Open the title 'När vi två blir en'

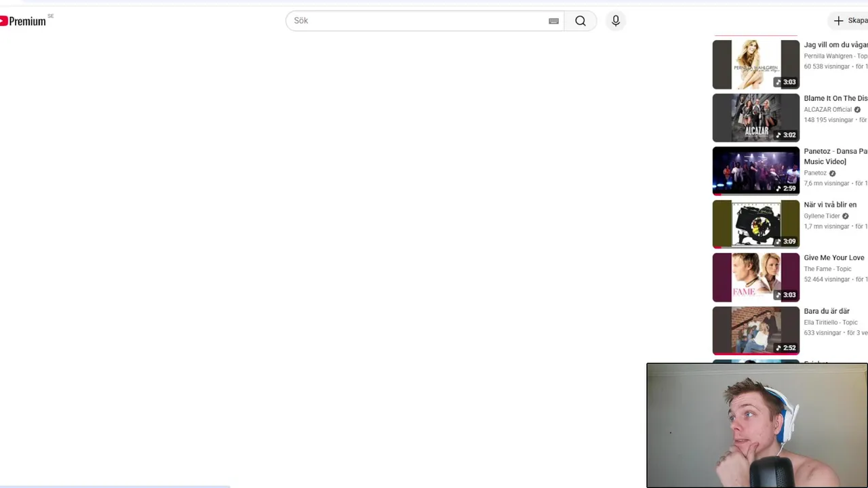click(830, 205)
